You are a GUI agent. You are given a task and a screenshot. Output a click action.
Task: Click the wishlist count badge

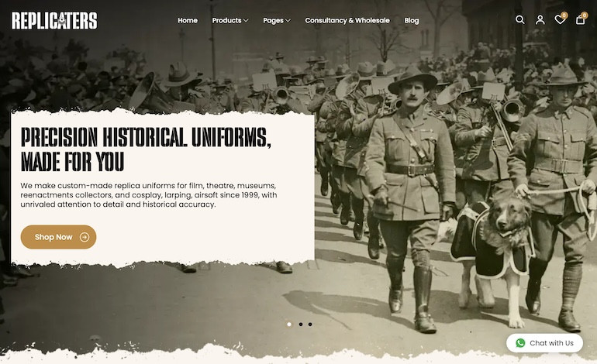click(564, 15)
